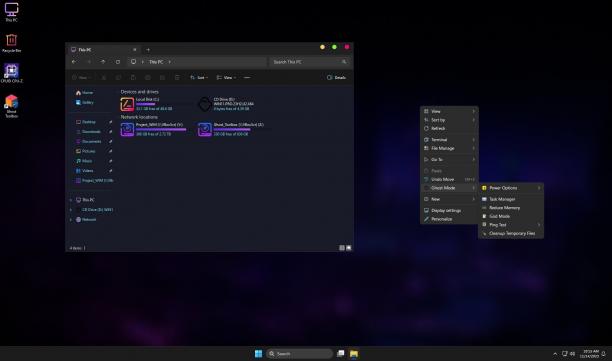Expand This PC tree node
The image size is (612, 361).
[x=71, y=200]
